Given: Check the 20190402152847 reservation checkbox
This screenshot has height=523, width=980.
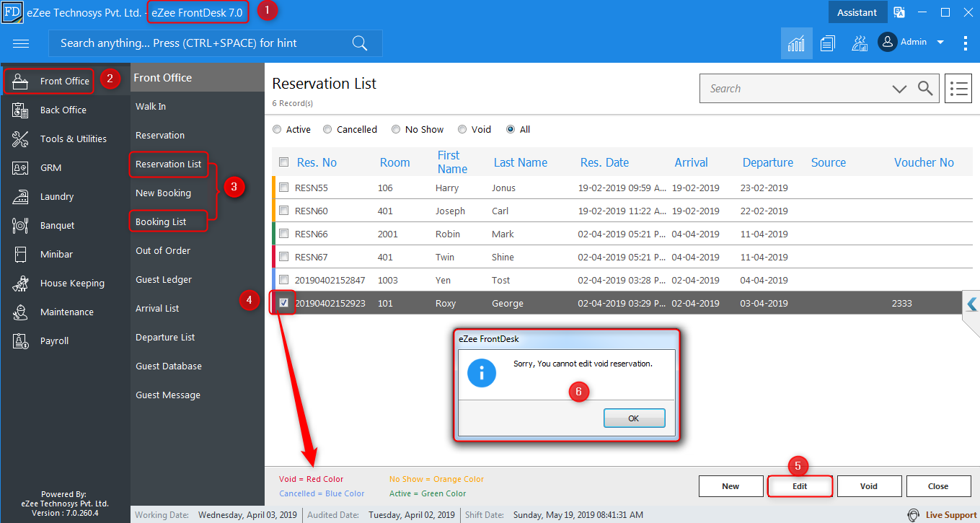Looking at the screenshot, I should coord(284,280).
